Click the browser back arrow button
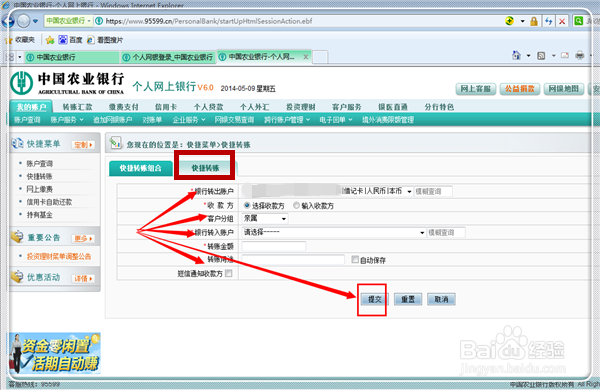600x390 pixels. pos(7,21)
